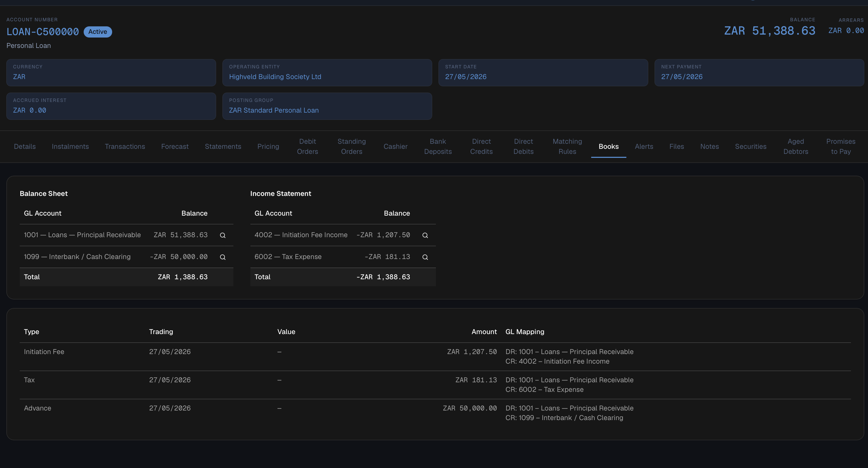The width and height of the screenshot is (868, 468).
Task: Select the Direct Debits tab
Action: click(x=523, y=146)
